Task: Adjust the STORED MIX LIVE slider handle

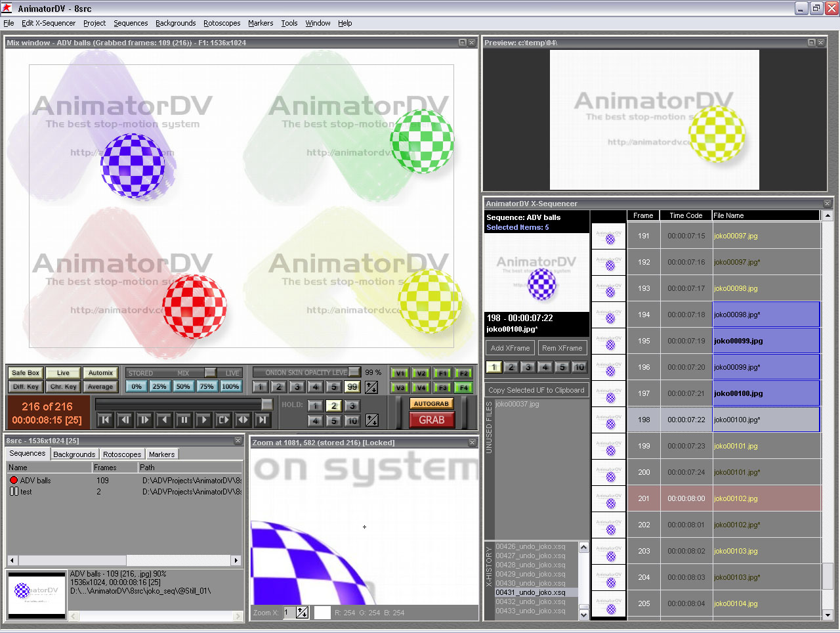Action: (x=210, y=372)
